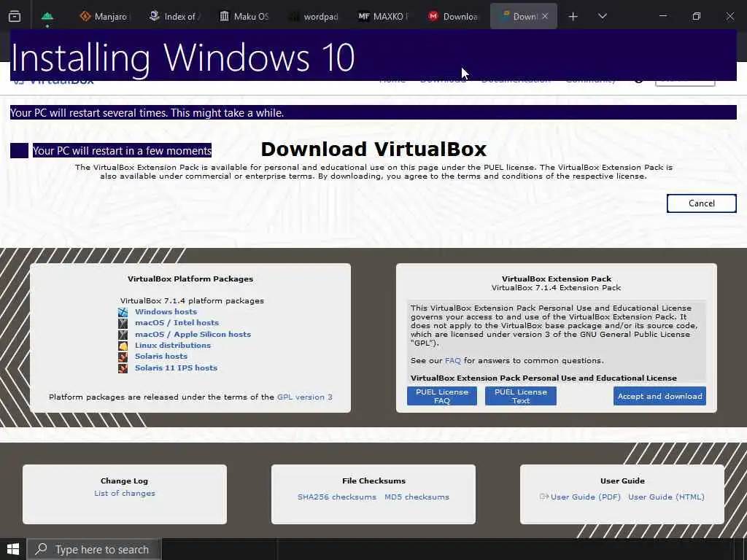Image resolution: width=747 pixels, height=560 pixels.
Task: Switch to the MAXKO tab
Action: coord(383,17)
